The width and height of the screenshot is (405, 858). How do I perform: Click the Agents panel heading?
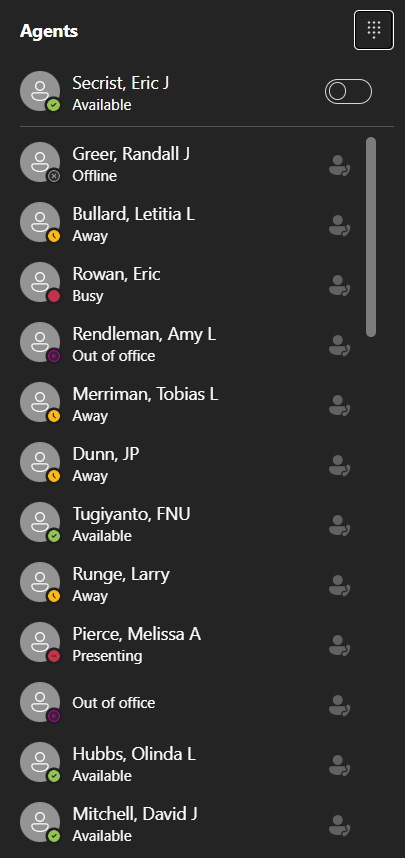pos(49,31)
